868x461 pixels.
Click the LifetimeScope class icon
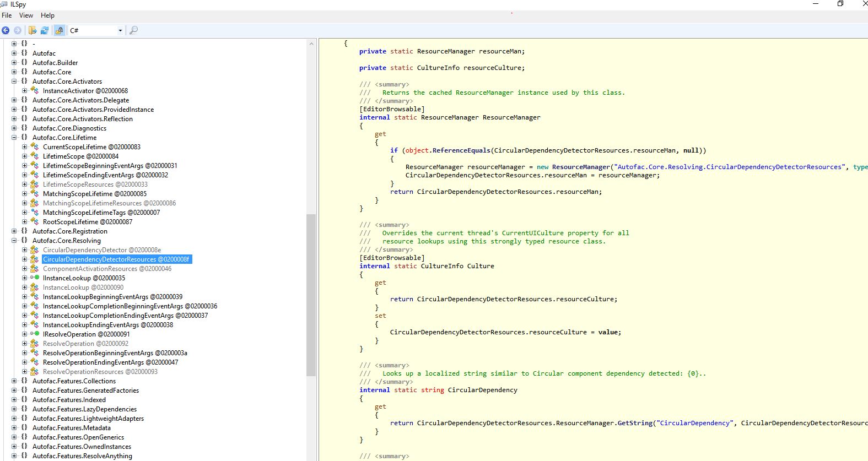(x=35, y=156)
